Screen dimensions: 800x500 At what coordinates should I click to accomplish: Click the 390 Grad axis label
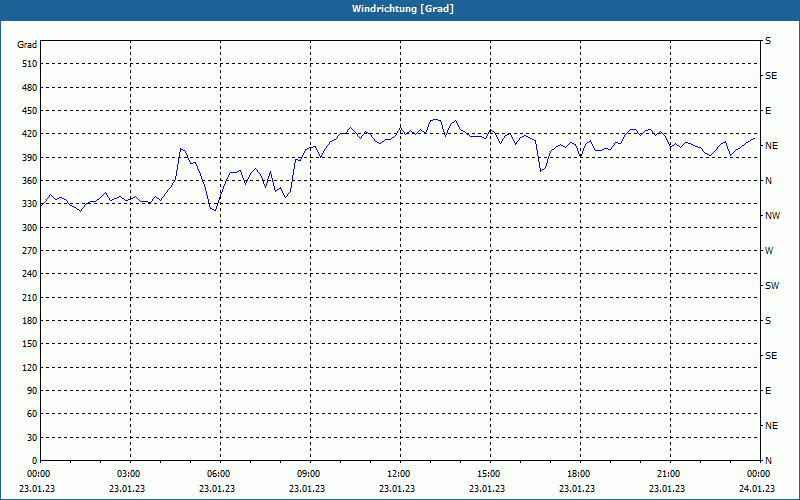pos(30,157)
